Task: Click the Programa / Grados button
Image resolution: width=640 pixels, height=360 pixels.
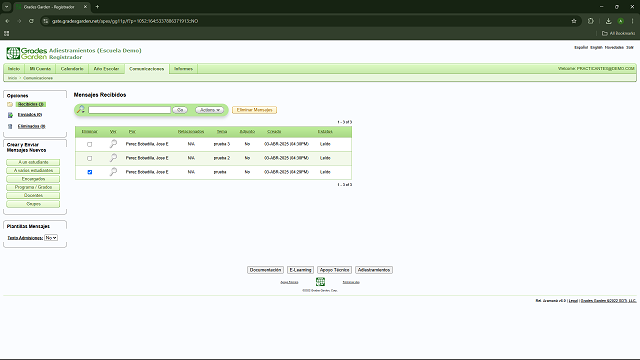Action: coord(33,187)
